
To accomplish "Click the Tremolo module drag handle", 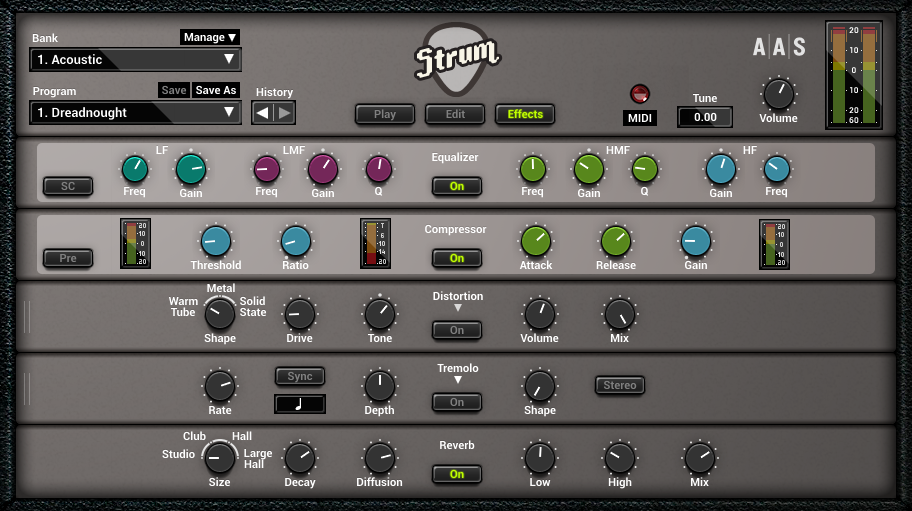I will pyautogui.click(x=28, y=388).
